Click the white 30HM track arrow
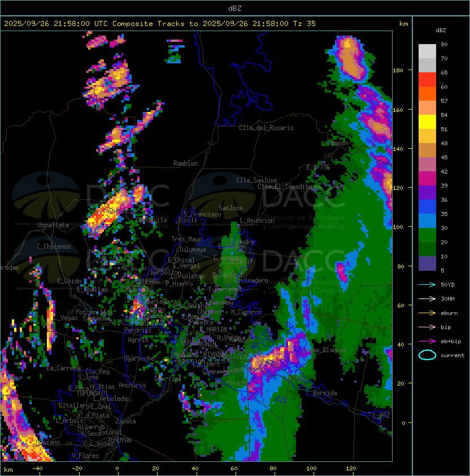Screen dimensions: 470x476 (427, 299)
